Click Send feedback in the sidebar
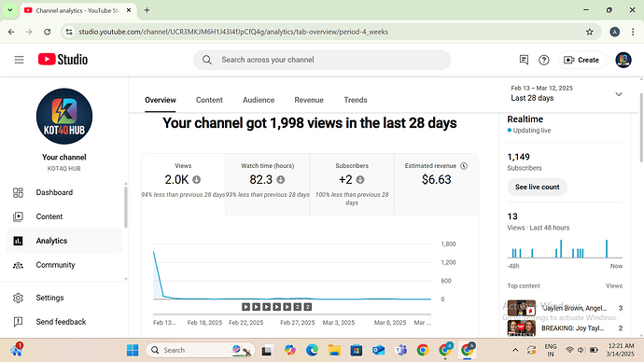The width and height of the screenshot is (644, 362). click(64, 322)
